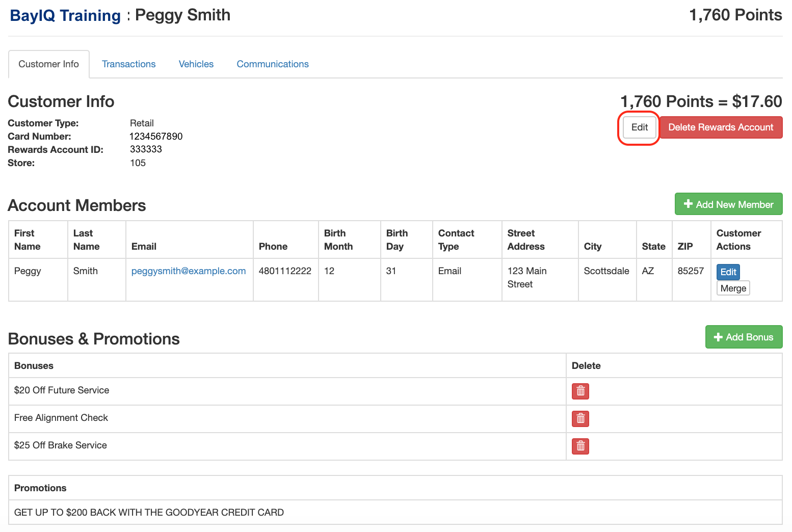
Task: Click the BayIQ Training header link
Action: coord(65,15)
